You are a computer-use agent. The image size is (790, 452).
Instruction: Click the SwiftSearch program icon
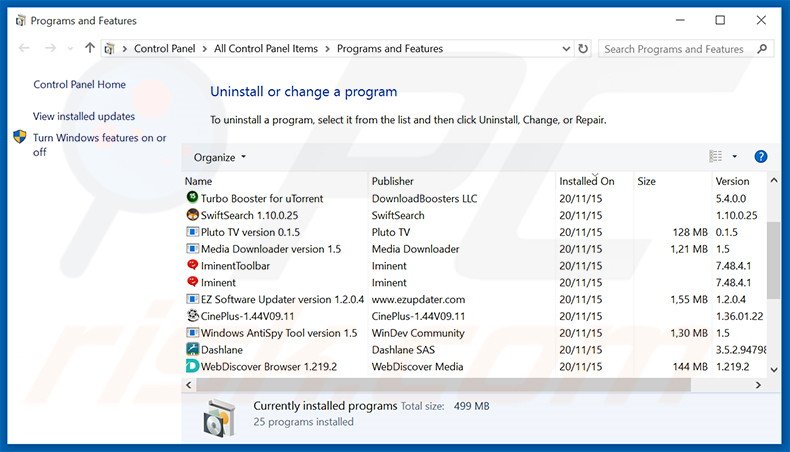(x=192, y=215)
